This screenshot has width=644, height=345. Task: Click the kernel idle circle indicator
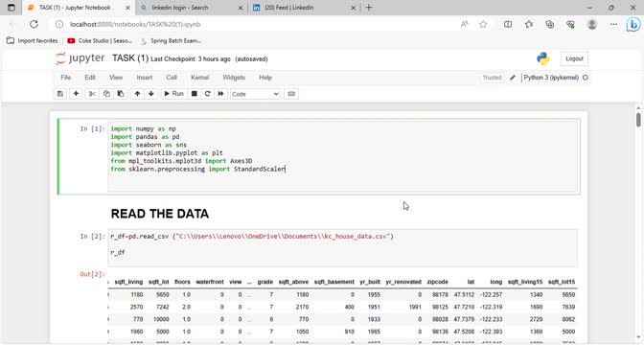586,78
